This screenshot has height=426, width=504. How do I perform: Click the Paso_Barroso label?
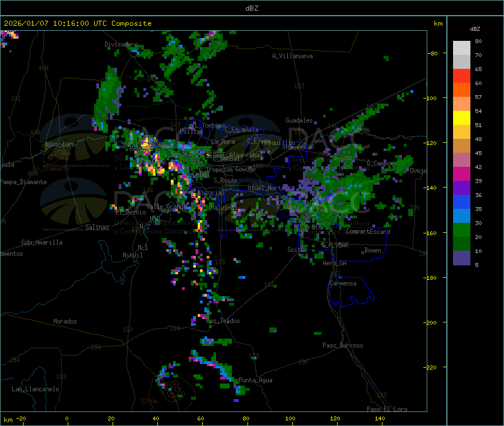click(x=343, y=345)
